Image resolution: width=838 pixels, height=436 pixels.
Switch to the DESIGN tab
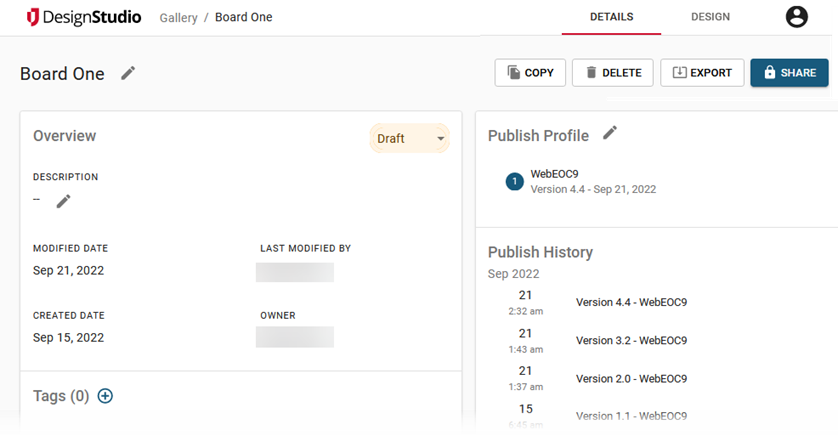coord(710,17)
